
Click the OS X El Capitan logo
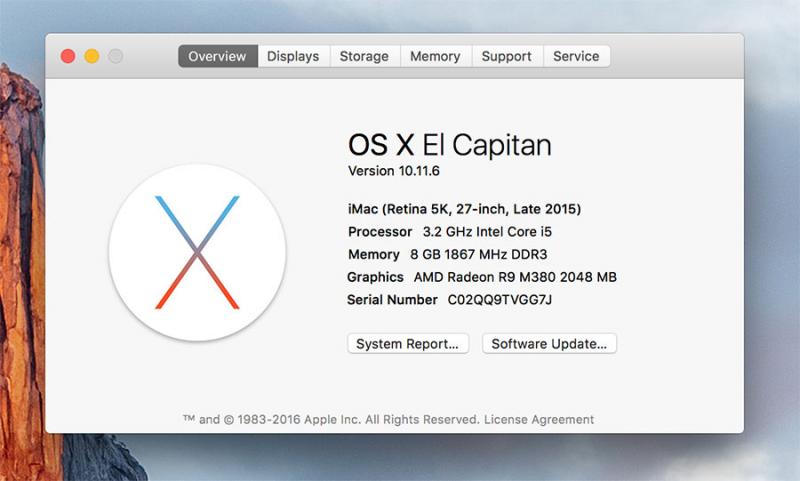click(x=197, y=252)
